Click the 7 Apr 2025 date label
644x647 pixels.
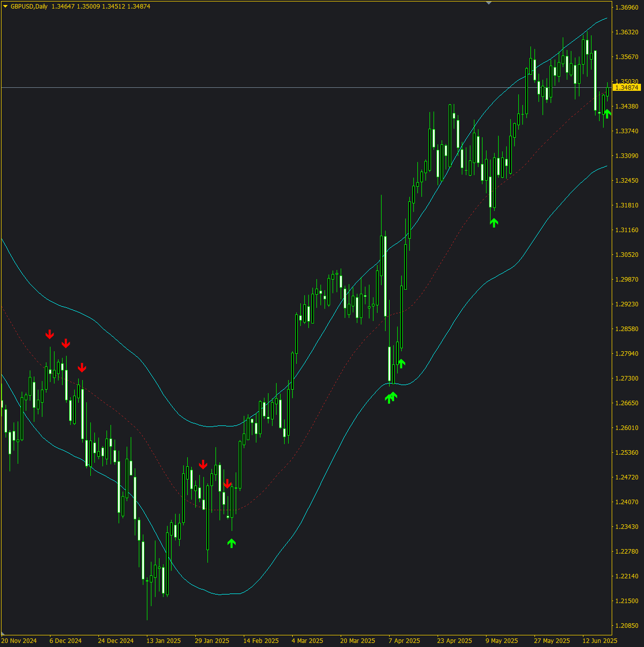(404, 641)
